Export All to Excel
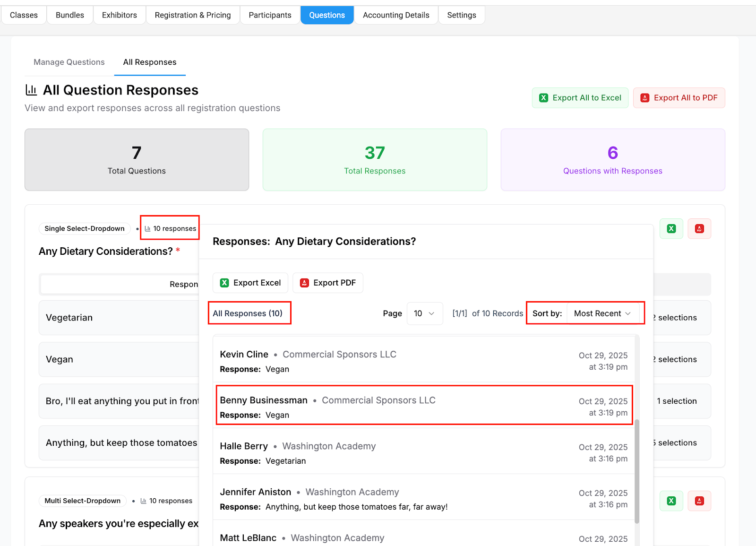This screenshot has height=546, width=756. [580, 98]
